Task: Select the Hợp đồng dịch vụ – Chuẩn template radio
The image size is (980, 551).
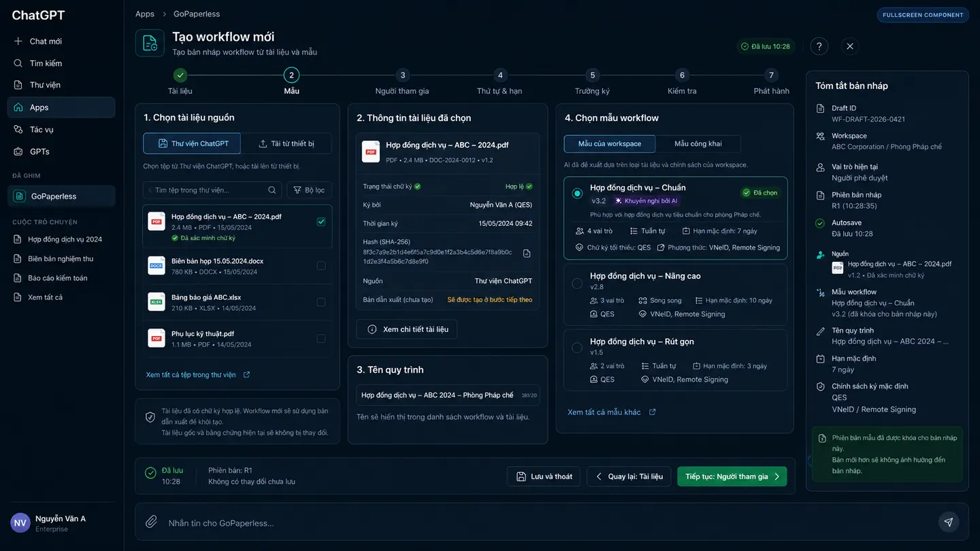Action: point(577,193)
